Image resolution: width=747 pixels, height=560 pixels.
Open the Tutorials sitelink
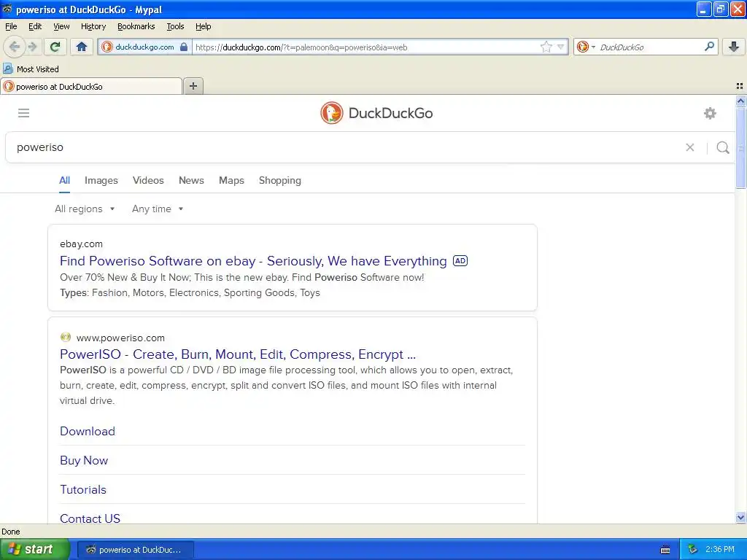click(x=83, y=489)
